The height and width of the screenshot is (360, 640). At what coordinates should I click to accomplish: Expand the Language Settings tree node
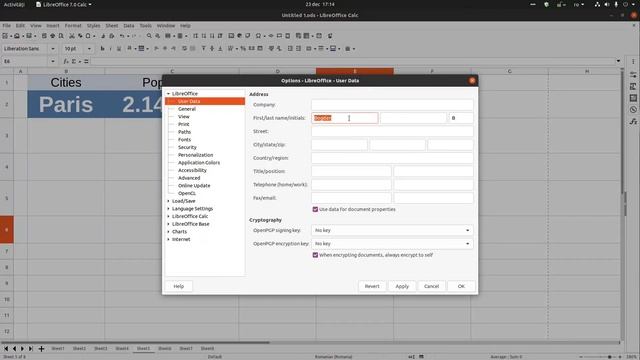click(168, 209)
